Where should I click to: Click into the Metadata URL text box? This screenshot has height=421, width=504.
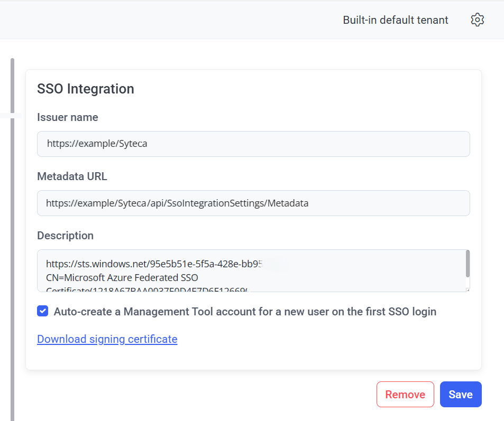click(253, 203)
